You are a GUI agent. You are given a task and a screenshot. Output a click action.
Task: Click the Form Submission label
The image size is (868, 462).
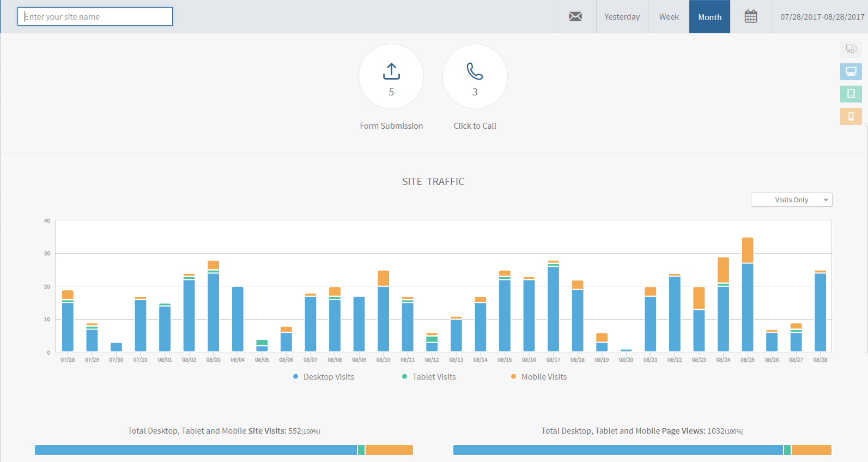[x=391, y=126]
